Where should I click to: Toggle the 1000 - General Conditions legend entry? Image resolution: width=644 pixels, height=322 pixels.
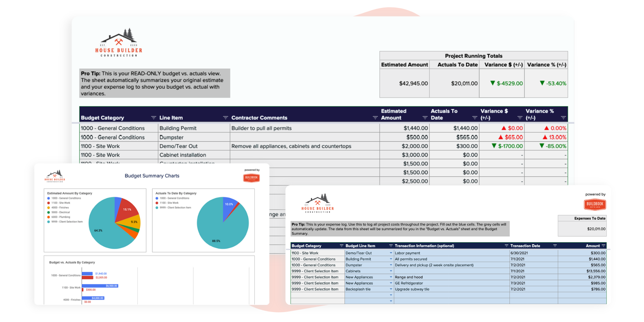pos(65,198)
